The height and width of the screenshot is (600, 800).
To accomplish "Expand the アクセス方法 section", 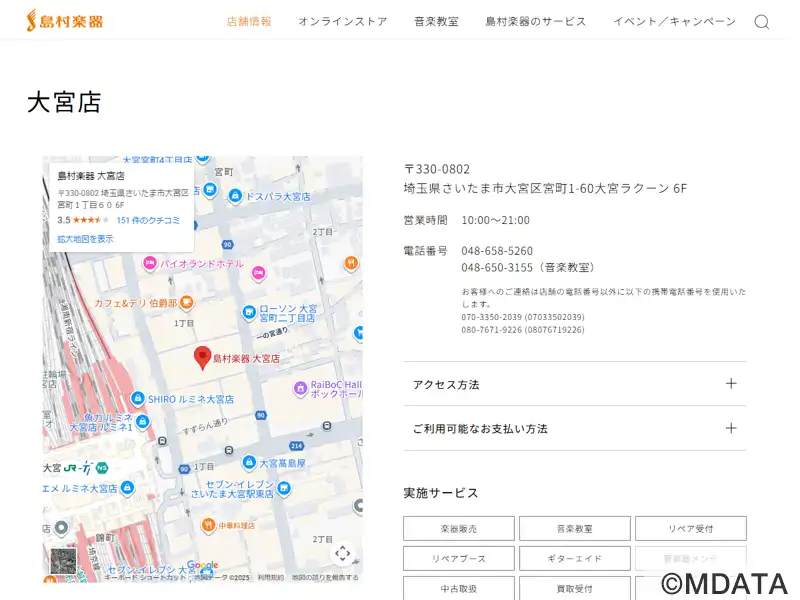I will click(574, 384).
